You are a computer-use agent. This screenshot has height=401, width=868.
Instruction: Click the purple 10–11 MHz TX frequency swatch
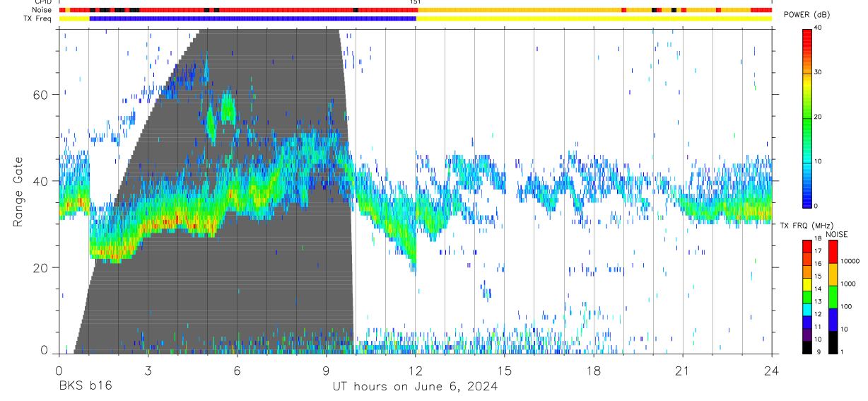click(807, 334)
